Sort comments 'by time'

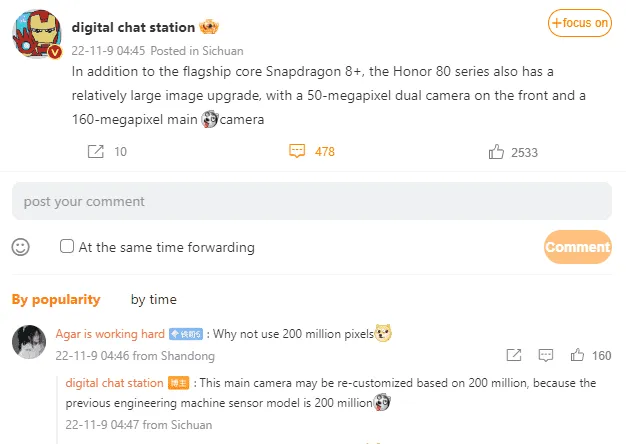153,299
